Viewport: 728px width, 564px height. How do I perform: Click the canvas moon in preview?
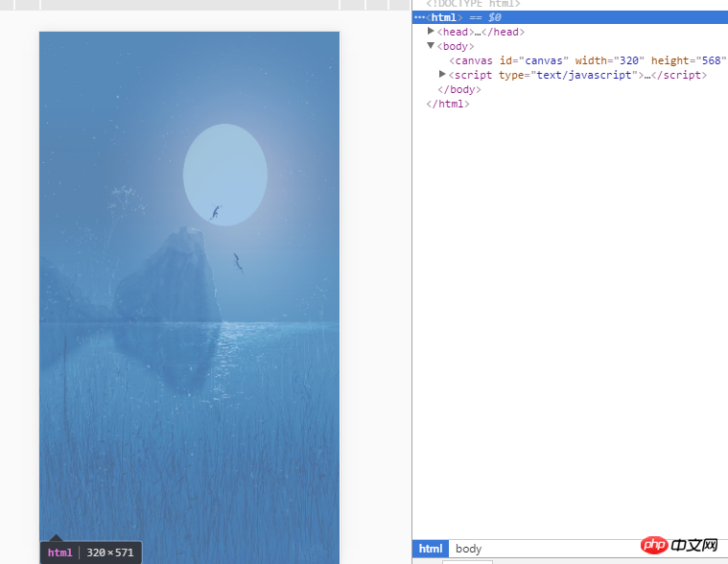pos(225,175)
